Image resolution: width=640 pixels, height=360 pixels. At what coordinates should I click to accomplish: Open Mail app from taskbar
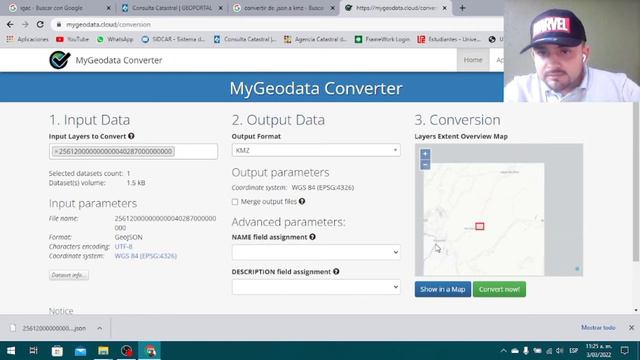point(80,351)
